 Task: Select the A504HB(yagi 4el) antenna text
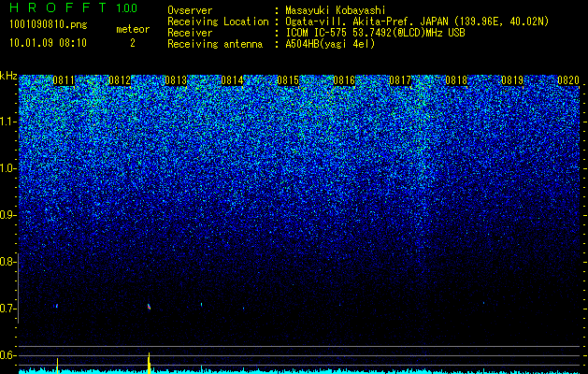(330, 44)
